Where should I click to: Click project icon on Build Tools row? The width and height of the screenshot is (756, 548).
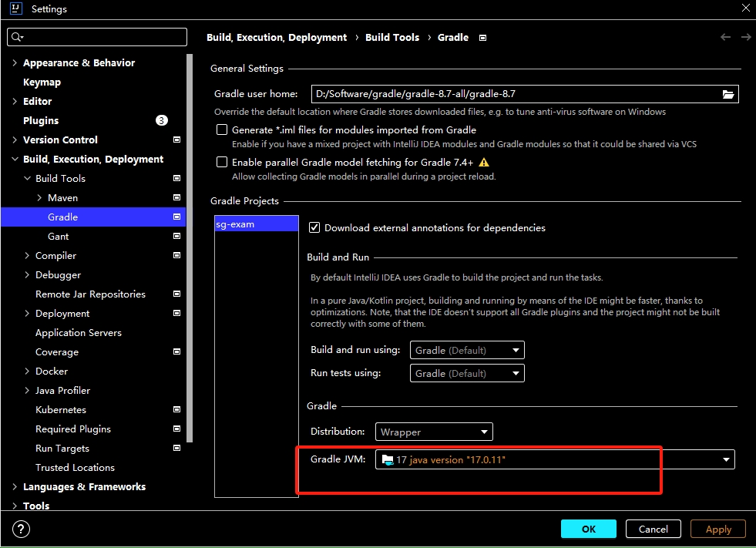[x=177, y=178]
